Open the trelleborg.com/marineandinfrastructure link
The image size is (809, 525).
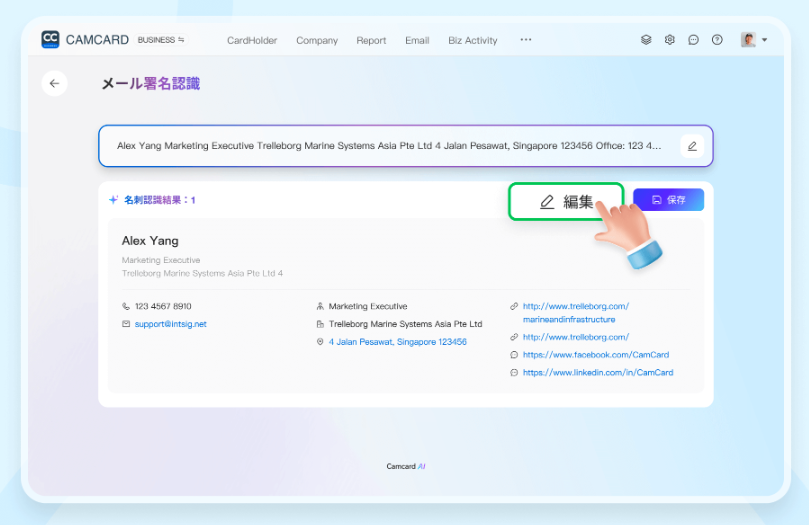pos(576,313)
